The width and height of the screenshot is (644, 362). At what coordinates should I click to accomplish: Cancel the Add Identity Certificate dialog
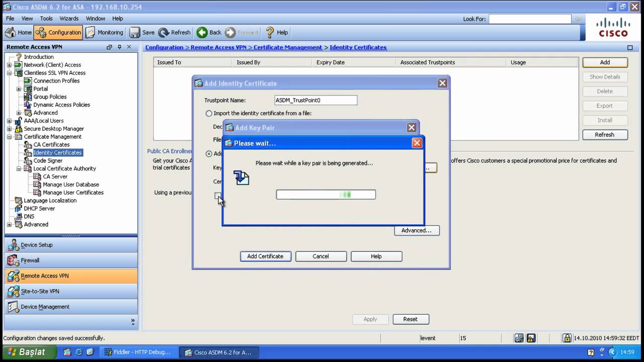320,256
